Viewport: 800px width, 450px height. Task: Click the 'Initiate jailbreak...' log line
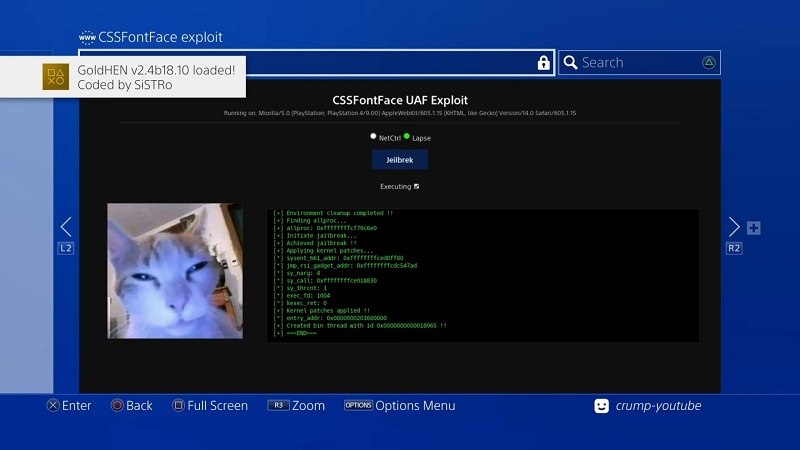click(315, 236)
